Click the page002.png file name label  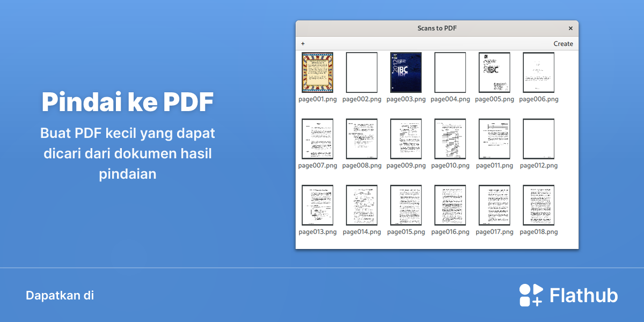click(x=362, y=99)
